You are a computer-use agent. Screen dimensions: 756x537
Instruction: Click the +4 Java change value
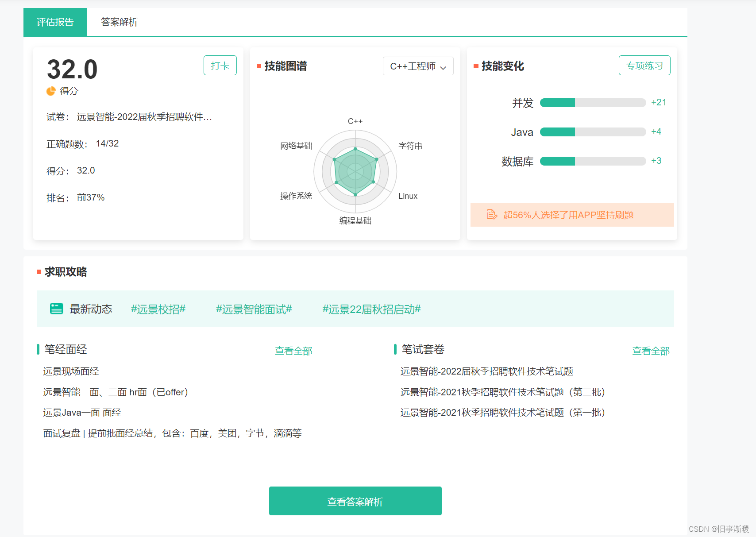point(656,131)
